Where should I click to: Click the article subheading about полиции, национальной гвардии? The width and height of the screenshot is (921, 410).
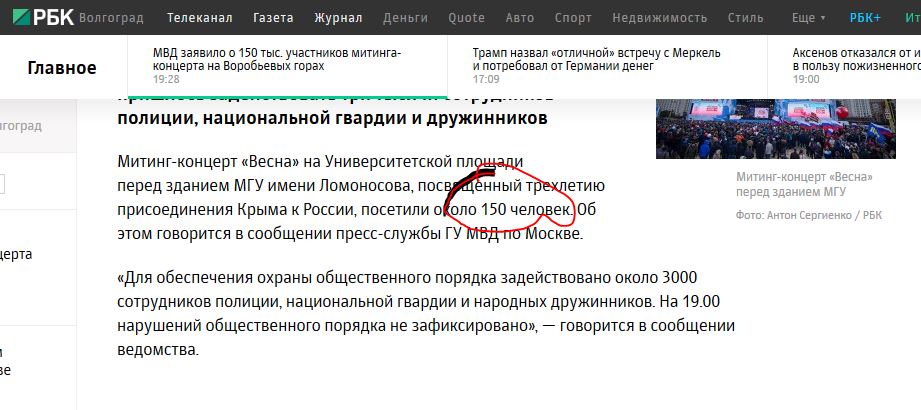332,118
